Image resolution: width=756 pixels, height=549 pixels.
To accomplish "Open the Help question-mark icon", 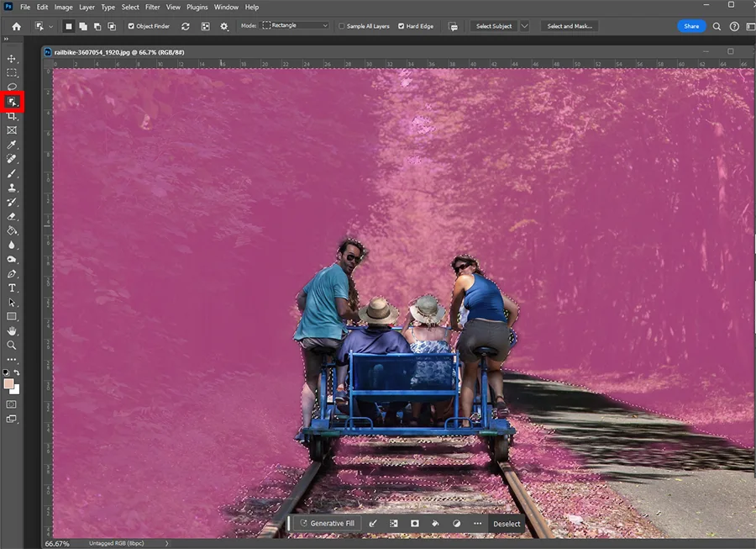I will coord(734,27).
